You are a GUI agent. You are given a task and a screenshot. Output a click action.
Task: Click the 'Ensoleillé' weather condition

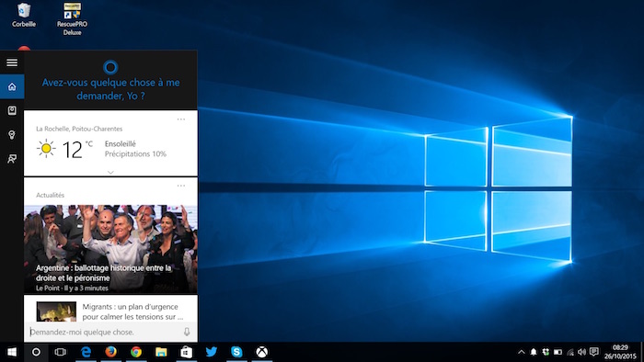coord(120,144)
